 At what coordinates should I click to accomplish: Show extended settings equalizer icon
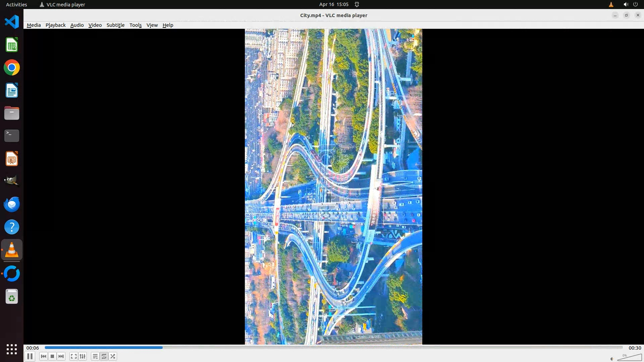coord(83,356)
